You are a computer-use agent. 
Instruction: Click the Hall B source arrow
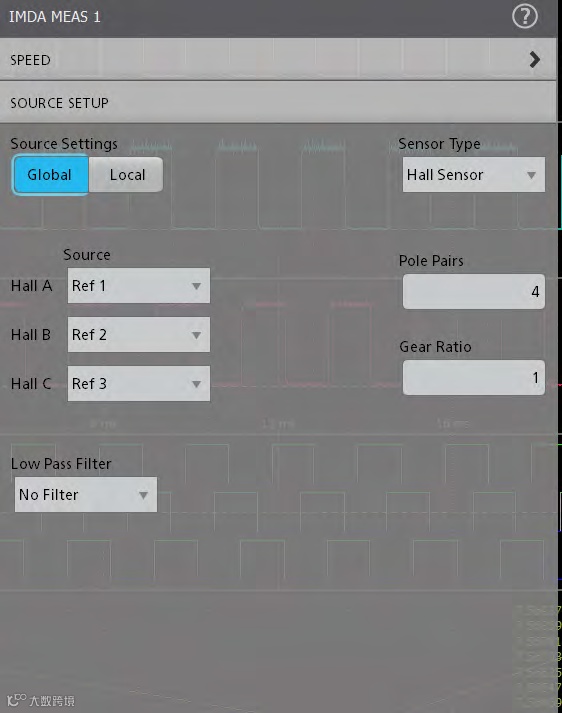[x=196, y=335]
